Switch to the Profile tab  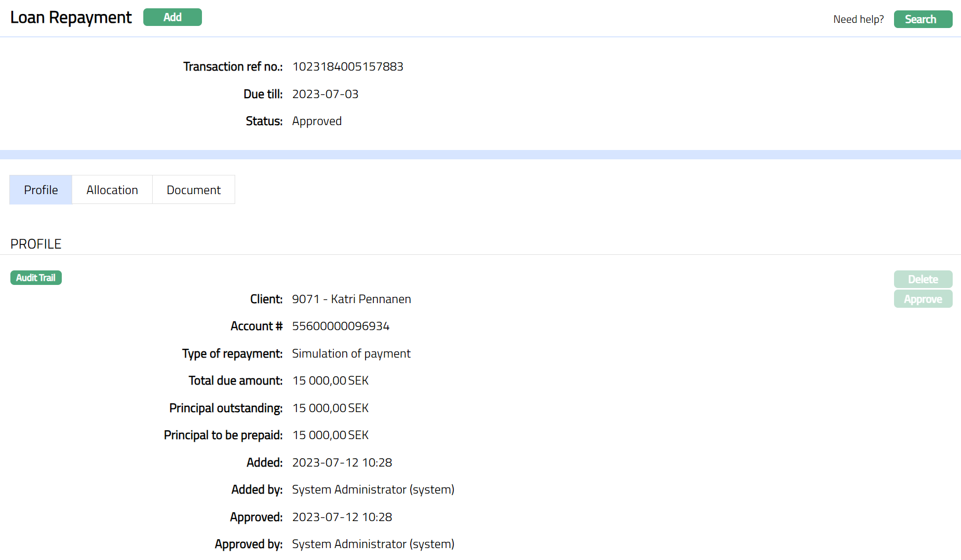click(x=41, y=190)
